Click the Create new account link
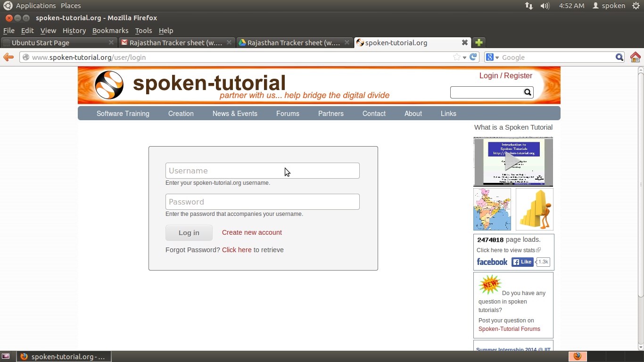 pos(252,232)
